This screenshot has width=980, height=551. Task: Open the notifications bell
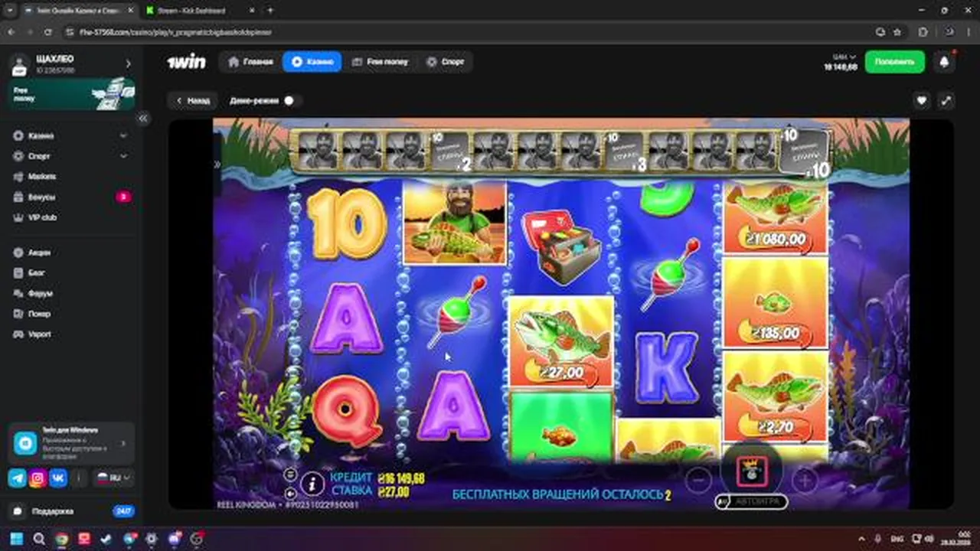944,62
